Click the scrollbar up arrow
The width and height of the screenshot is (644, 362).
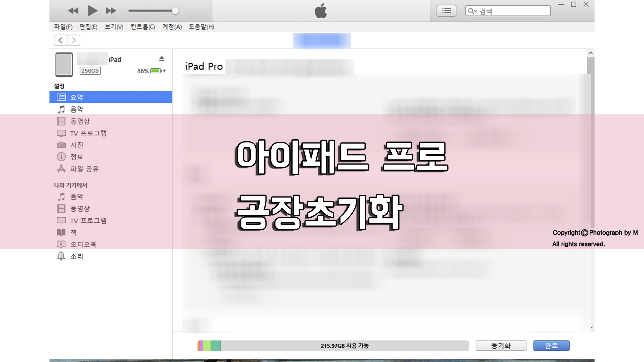pos(591,53)
